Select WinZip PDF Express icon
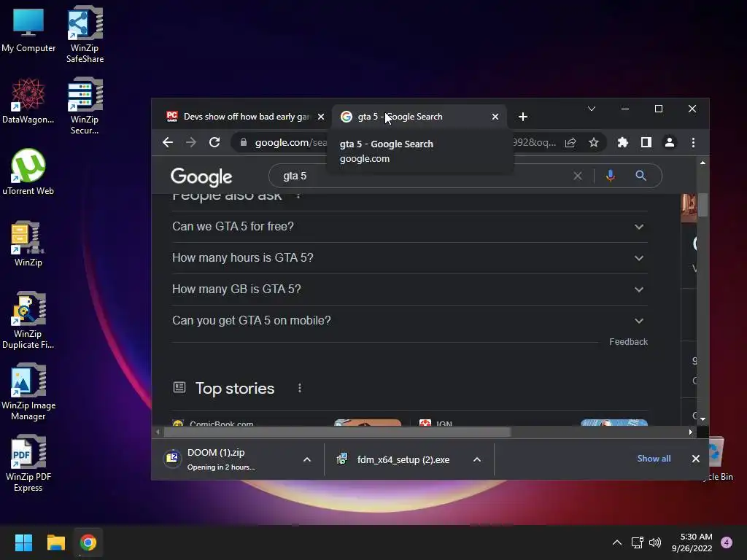747x560 pixels. (28, 463)
